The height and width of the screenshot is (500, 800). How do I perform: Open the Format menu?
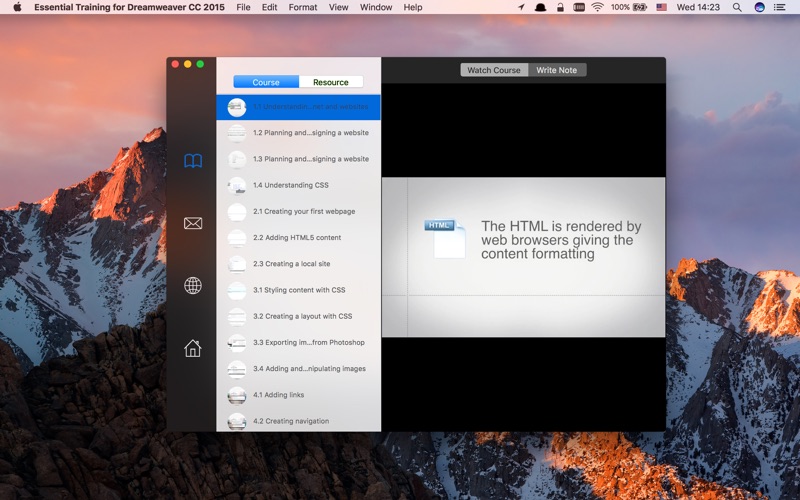point(303,7)
